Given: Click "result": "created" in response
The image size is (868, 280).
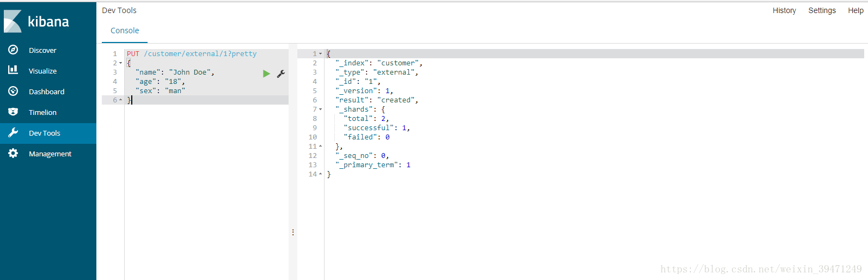Looking at the screenshot, I should pyautogui.click(x=376, y=100).
